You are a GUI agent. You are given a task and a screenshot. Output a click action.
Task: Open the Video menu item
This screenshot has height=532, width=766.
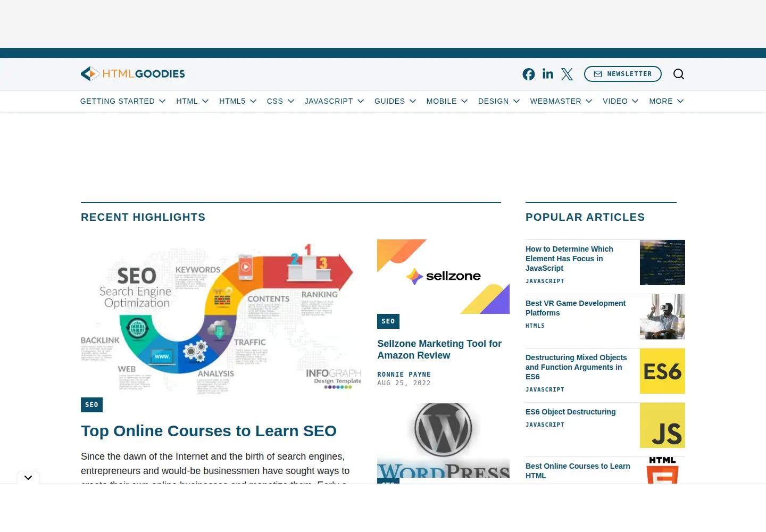point(615,101)
